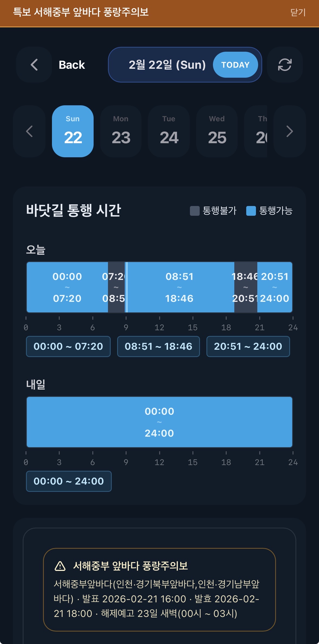Tap the refresh icon to reload forecast data

(285, 65)
